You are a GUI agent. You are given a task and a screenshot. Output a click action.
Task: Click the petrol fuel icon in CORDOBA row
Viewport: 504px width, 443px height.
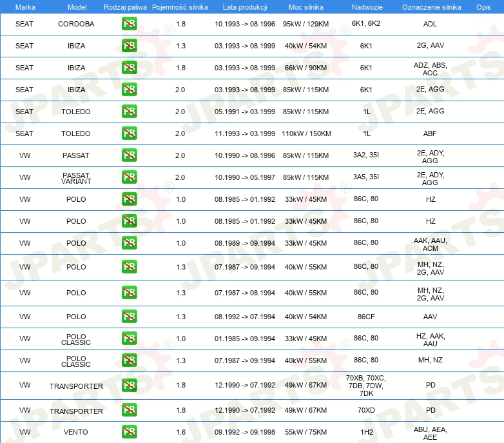pos(129,24)
